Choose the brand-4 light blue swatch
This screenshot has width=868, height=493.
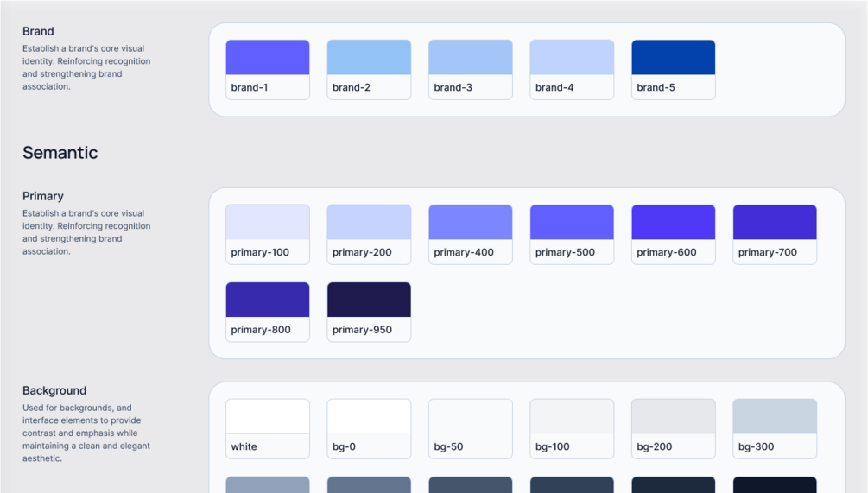tap(572, 70)
